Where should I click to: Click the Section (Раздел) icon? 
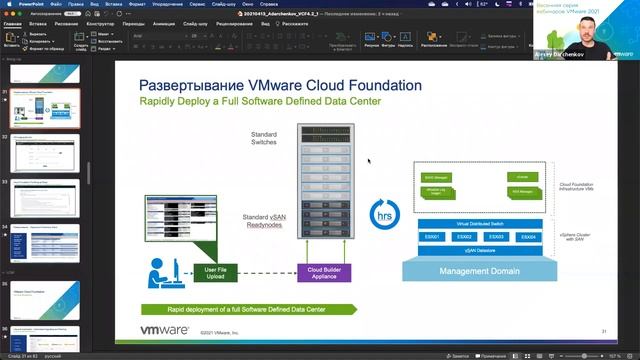coord(94,49)
